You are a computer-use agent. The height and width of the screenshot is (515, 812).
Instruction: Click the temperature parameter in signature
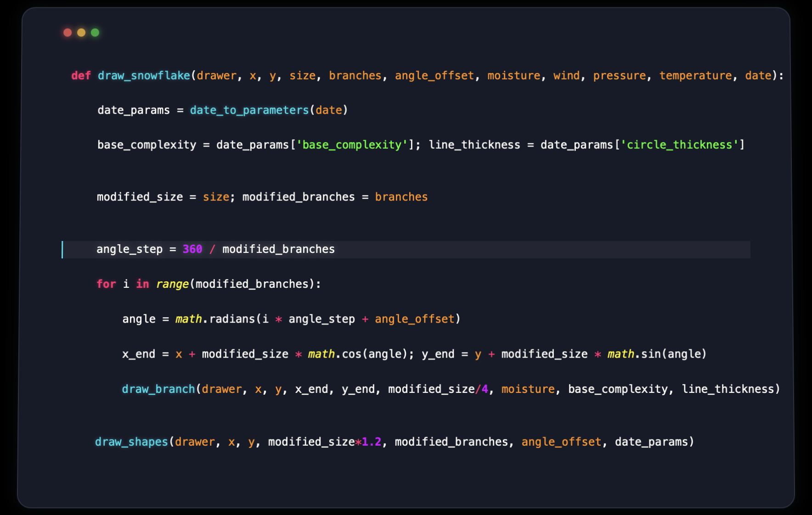[x=695, y=76]
